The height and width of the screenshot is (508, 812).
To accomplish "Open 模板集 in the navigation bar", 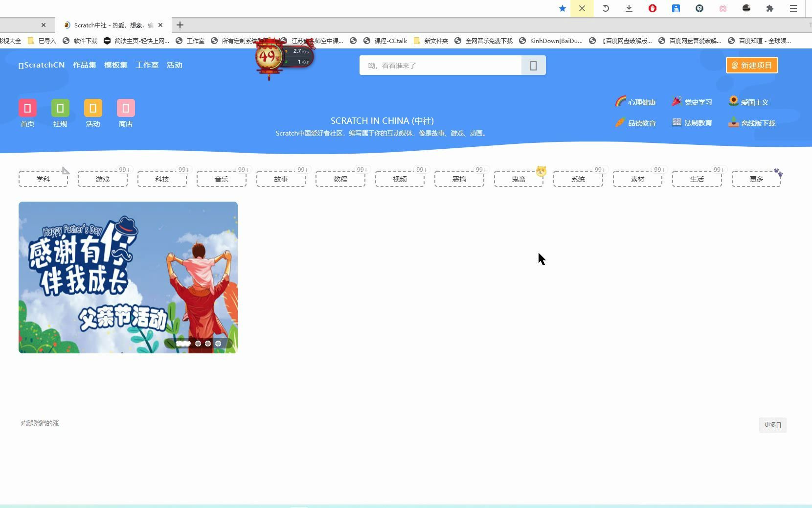I will [116, 65].
